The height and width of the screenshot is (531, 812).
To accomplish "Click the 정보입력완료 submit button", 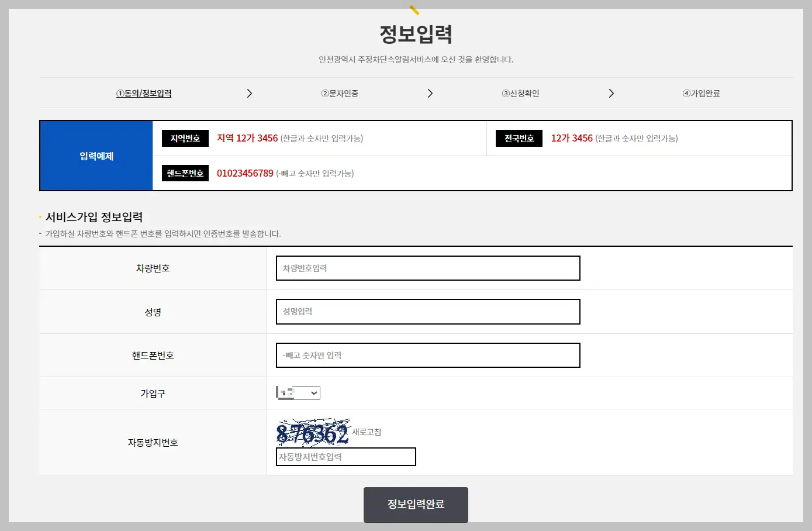I will click(415, 504).
